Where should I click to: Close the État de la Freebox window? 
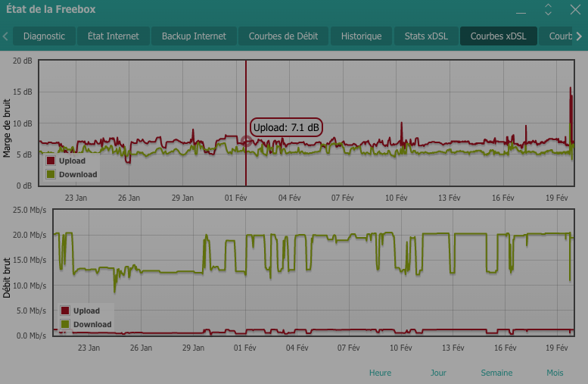point(574,10)
